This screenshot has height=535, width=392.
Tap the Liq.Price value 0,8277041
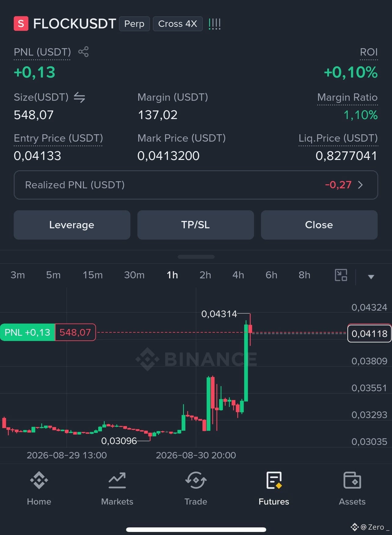coord(347,156)
